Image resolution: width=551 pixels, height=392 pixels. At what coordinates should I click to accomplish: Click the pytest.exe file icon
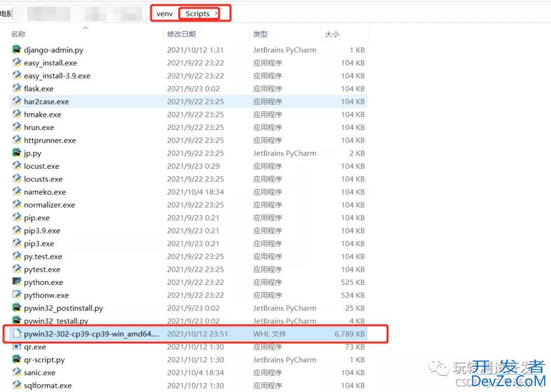pos(16,269)
